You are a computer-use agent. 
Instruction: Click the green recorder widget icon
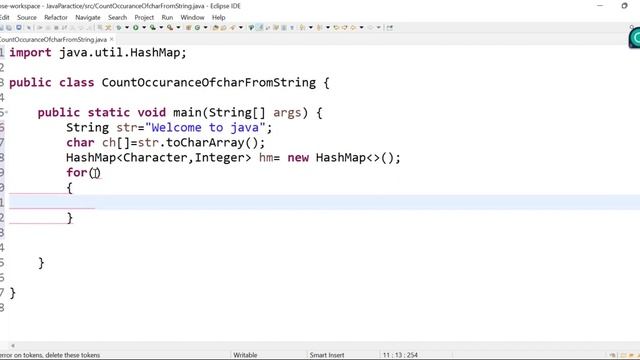tap(635, 38)
